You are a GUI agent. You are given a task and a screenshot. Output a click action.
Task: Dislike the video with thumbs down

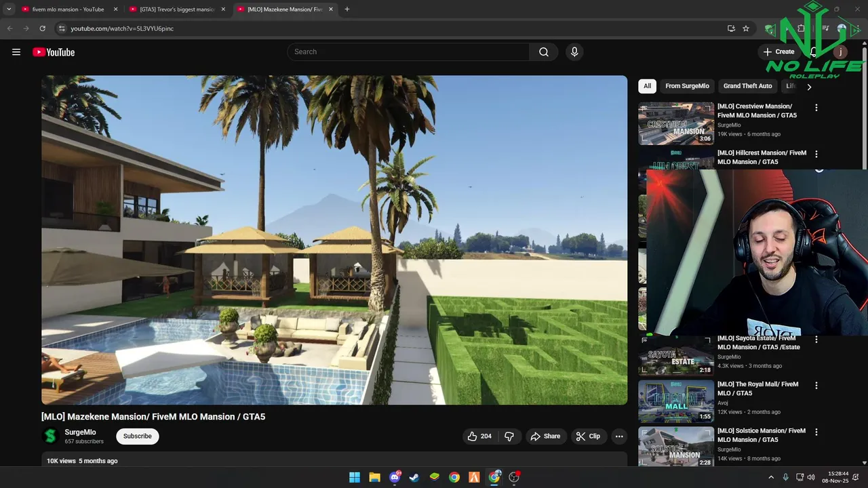[509, 436]
